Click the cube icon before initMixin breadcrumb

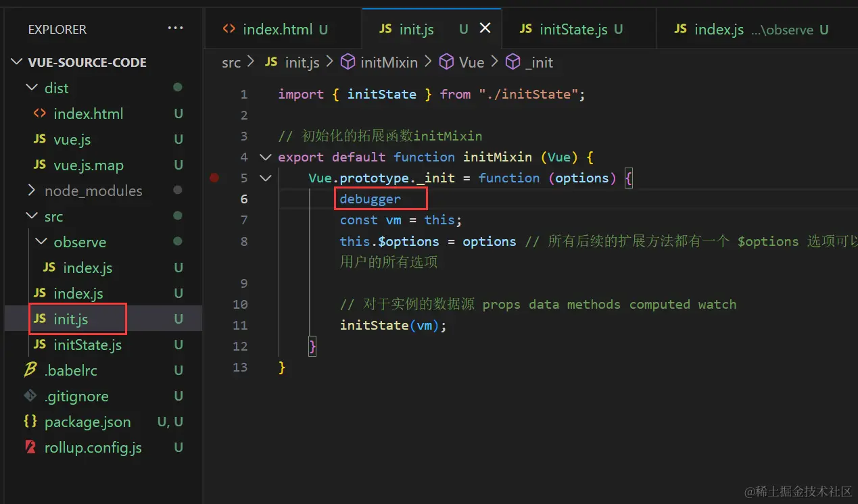coord(348,62)
